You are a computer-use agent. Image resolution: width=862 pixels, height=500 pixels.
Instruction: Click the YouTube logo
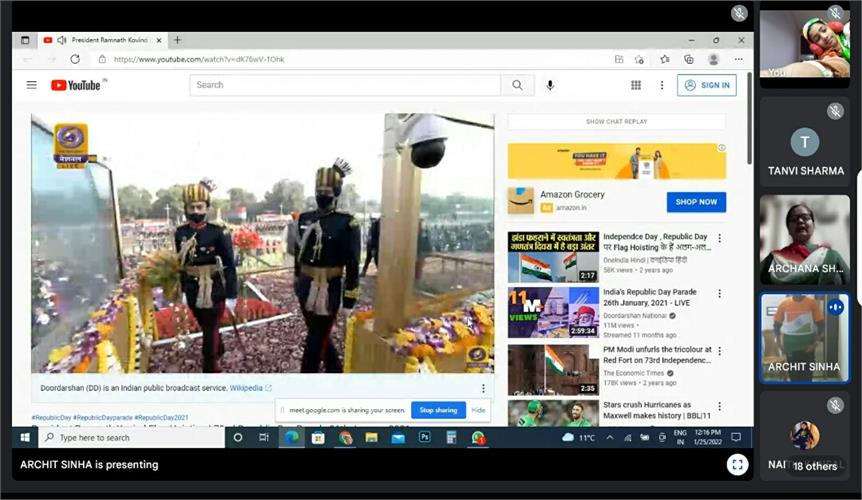point(76,85)
